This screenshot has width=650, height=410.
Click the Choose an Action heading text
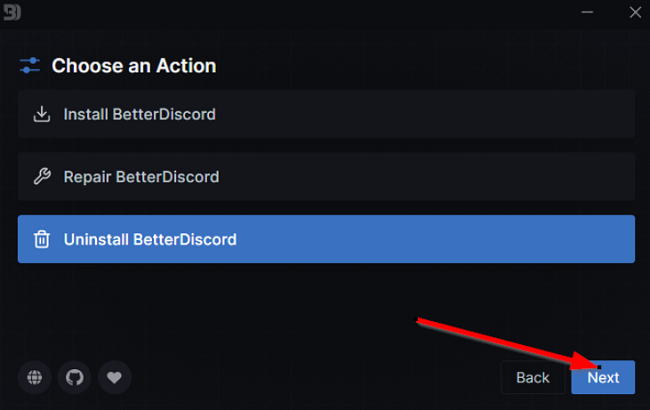[134, 66]
